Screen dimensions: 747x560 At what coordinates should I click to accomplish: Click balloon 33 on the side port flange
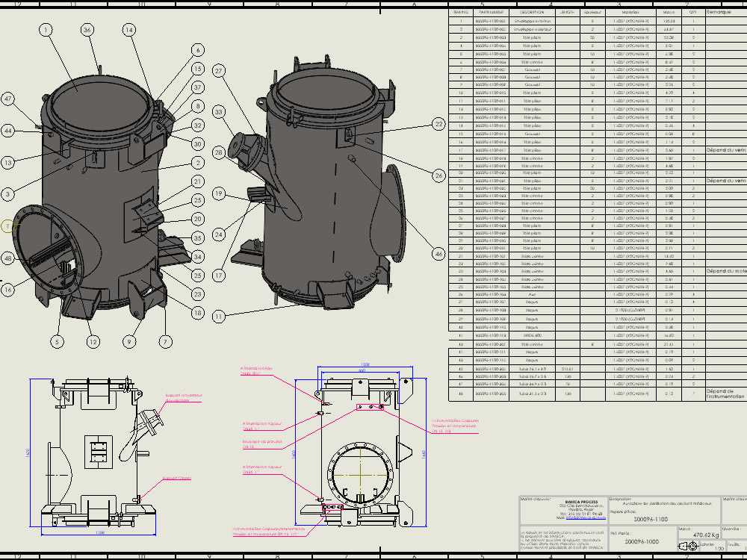[x=219, y=113]
